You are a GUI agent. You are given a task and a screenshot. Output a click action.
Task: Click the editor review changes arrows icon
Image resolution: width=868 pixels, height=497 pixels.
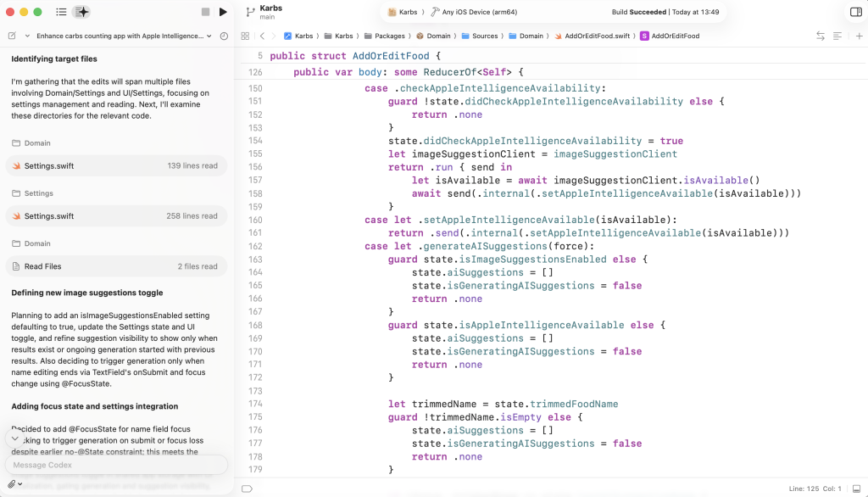820,36
